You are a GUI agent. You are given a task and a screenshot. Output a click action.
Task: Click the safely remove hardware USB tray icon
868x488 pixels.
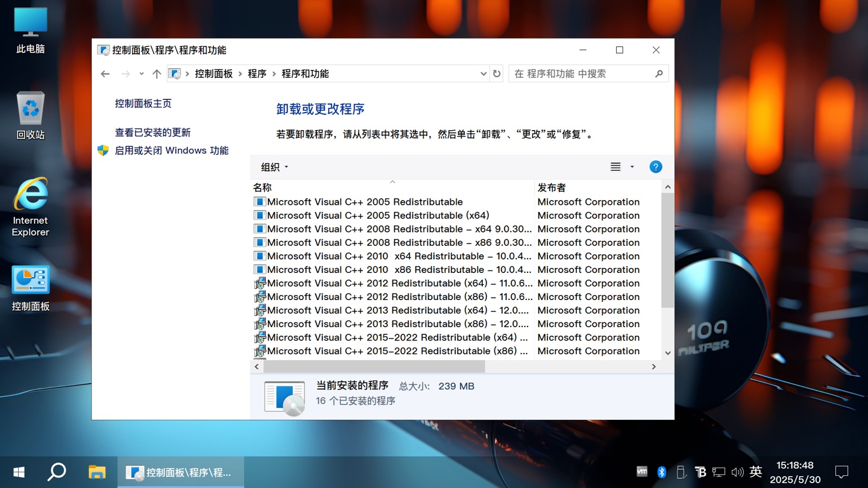coord(681,472)
